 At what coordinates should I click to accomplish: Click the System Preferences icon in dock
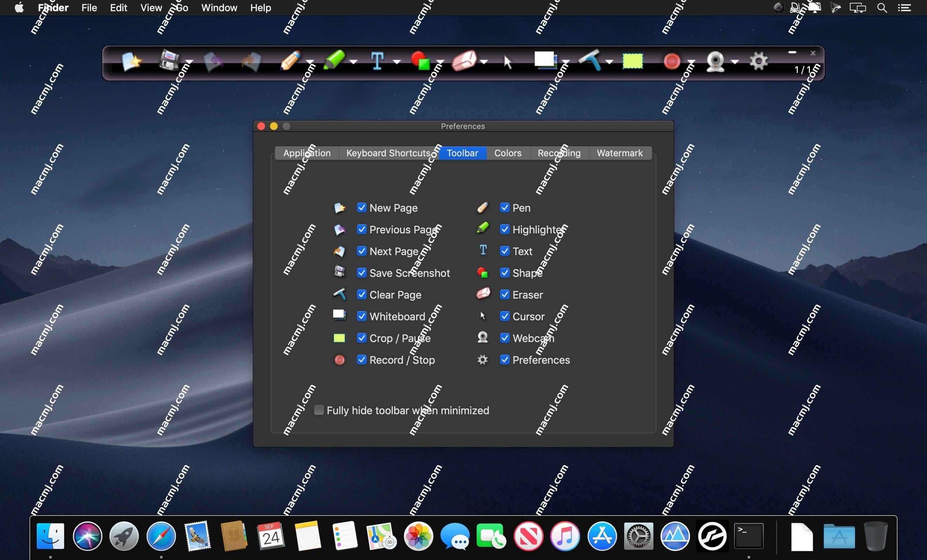click(x=638, y=536)
